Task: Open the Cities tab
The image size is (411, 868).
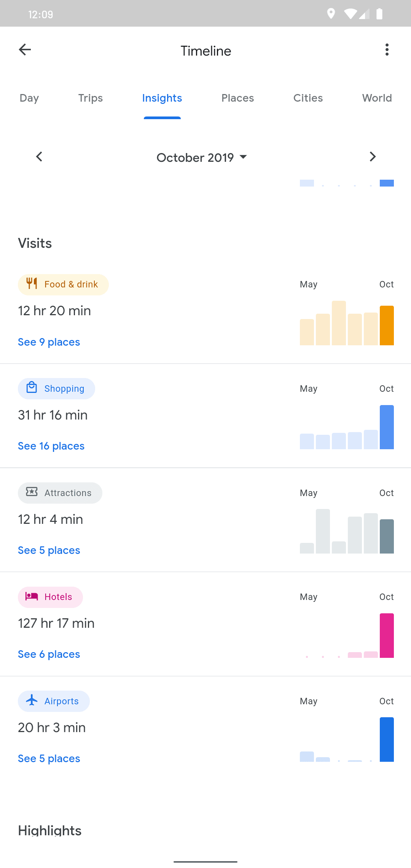Action: click(x=308, y=98)
